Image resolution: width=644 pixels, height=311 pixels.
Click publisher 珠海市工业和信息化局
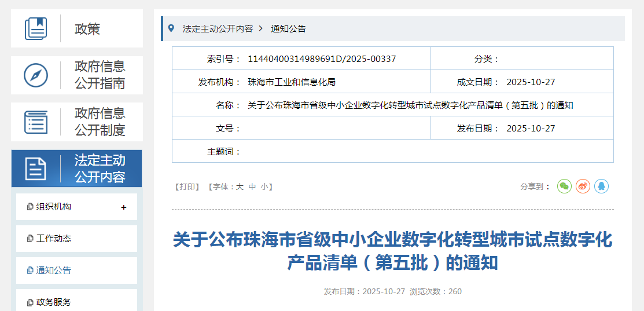(x=292, y=82)
